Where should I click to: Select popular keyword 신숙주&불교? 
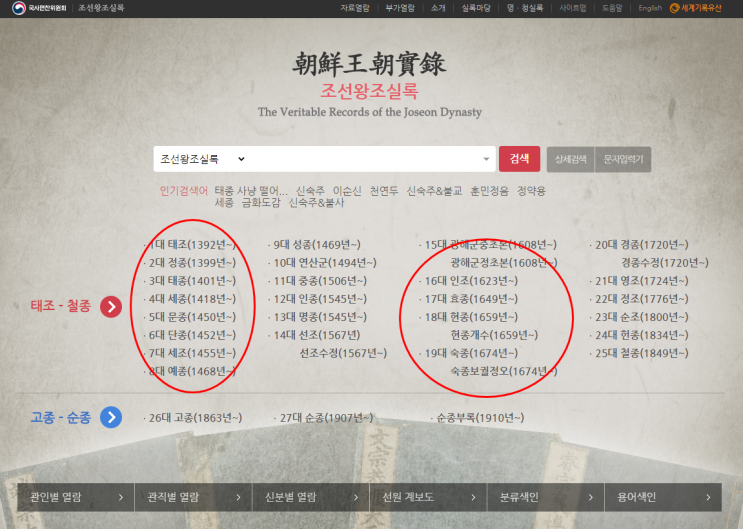click(435, 191)
